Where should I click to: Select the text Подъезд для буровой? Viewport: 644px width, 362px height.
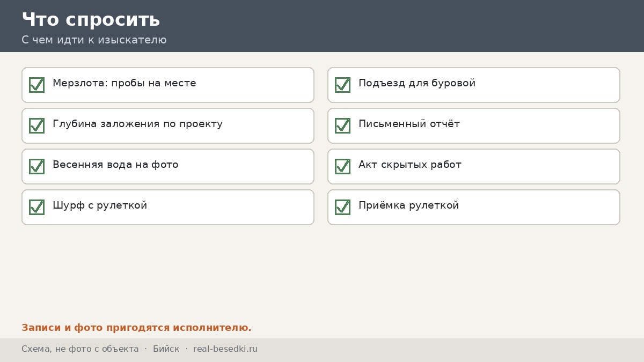pos(417,83)
